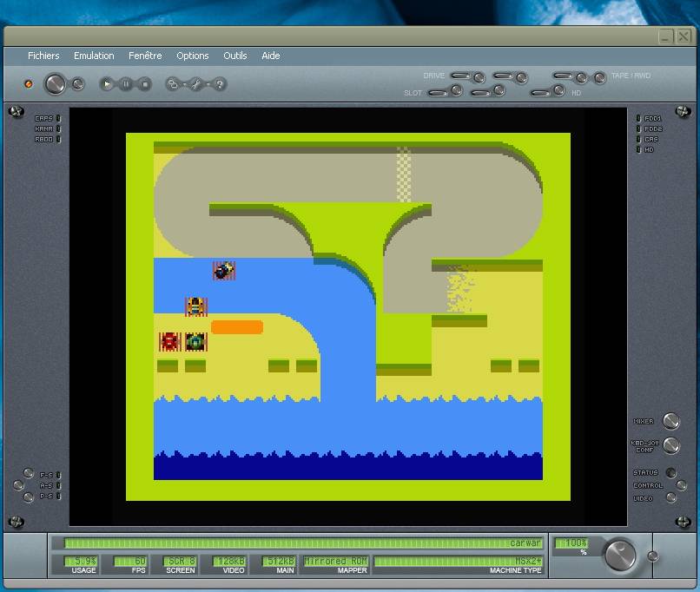The image size is (700, 592).
Task: Click the KANA indicator LED
Action: click(58, 129)
